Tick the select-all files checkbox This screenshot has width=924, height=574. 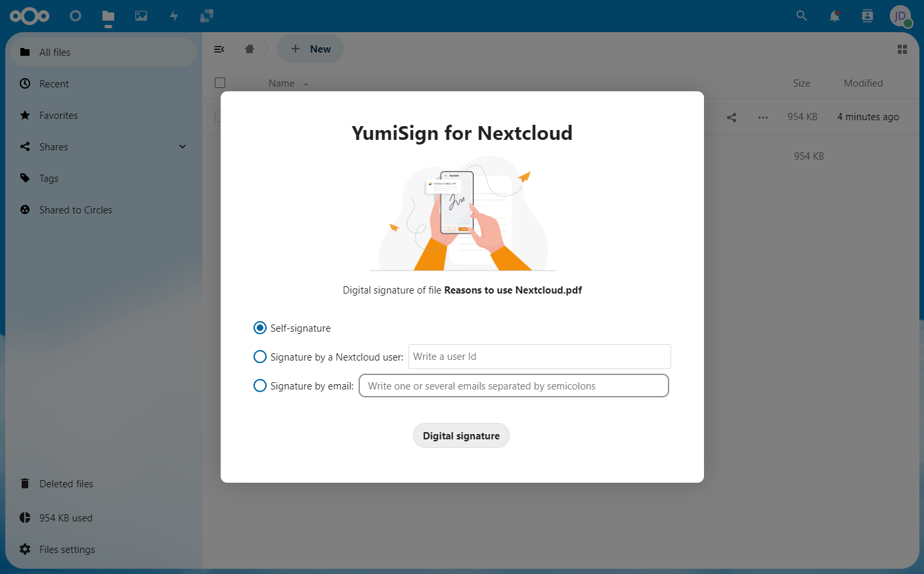[220, 83]
